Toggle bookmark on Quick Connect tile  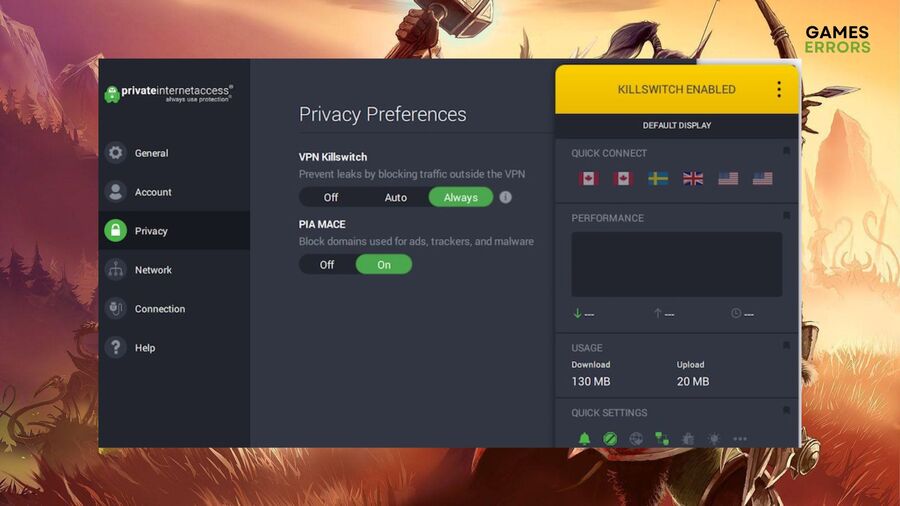coord(786,151)
